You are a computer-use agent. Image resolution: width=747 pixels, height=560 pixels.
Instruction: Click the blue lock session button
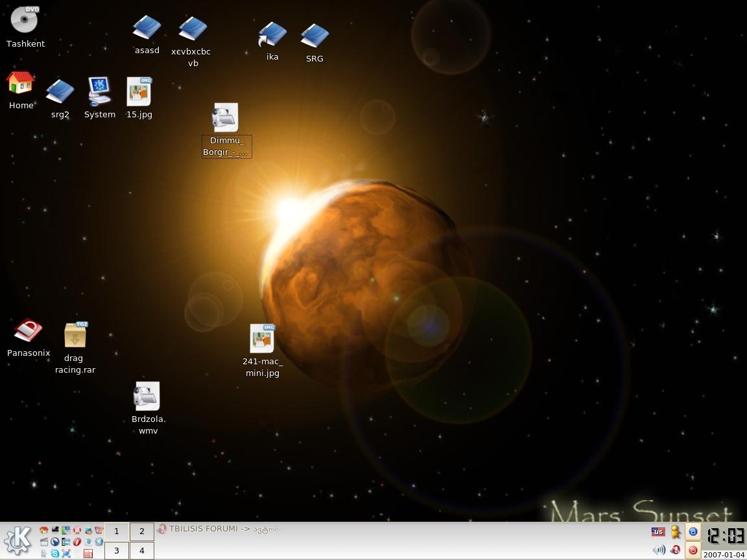click(x=693, y=532)
